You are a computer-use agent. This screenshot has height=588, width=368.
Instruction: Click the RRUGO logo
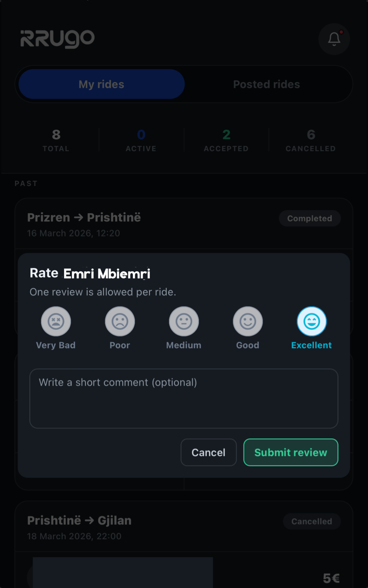tap(58, 38)
